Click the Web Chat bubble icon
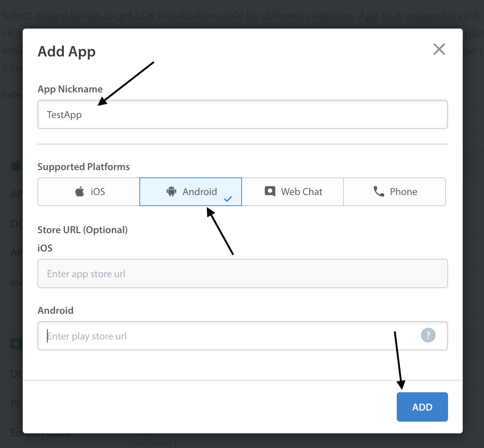The height and width of the screenshot is (448, 484). pos(270,191)
